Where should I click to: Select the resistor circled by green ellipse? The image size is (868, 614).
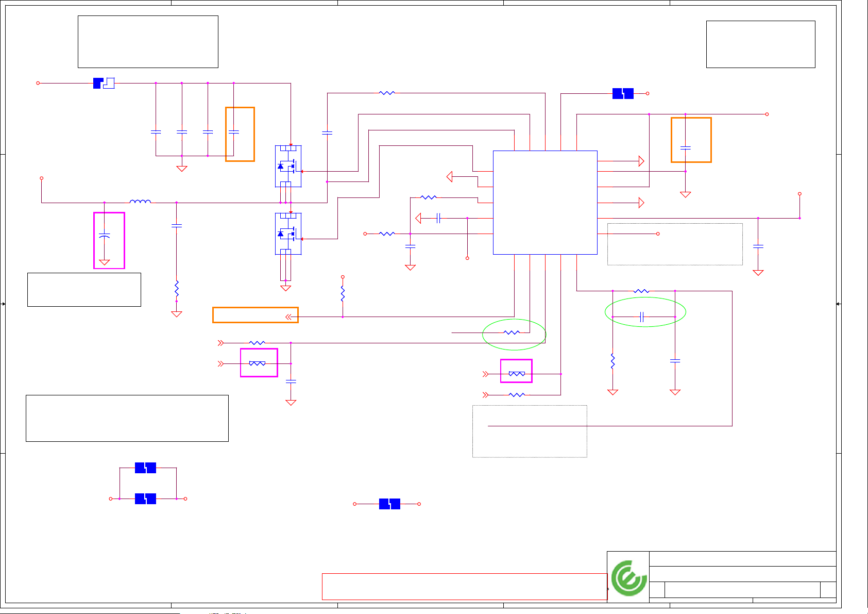512,333
